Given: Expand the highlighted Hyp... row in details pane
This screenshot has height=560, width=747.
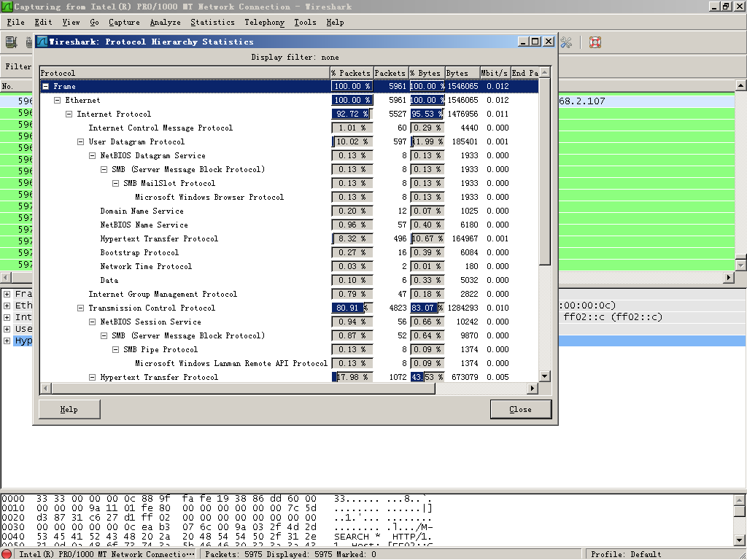Looking at the screenshot, I should [7, 341].
